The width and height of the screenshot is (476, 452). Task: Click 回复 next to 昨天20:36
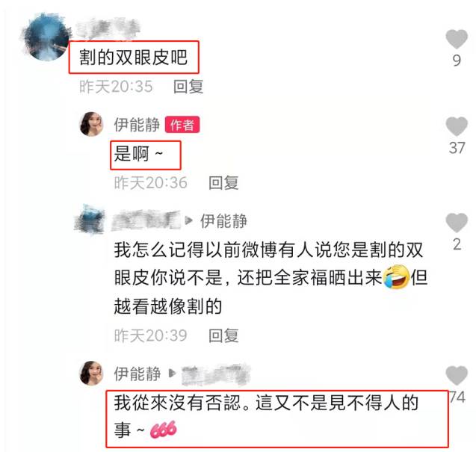(223, 183)
